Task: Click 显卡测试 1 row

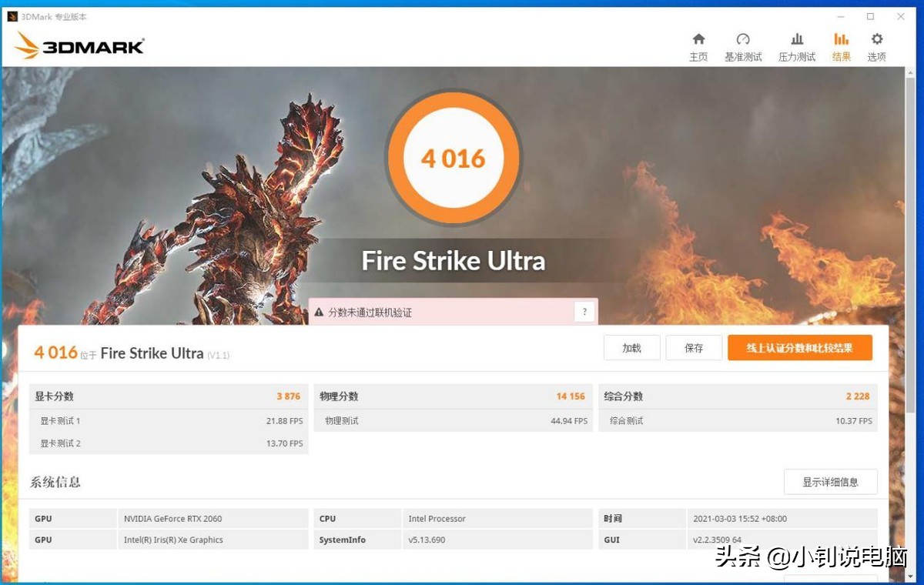Action: pos(169,421)
